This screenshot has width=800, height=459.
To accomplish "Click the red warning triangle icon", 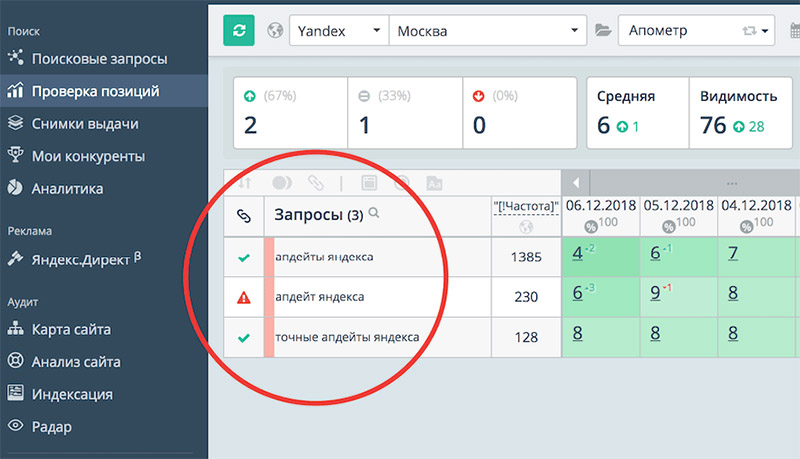I will pyautogui.click(x=244, y=297).
